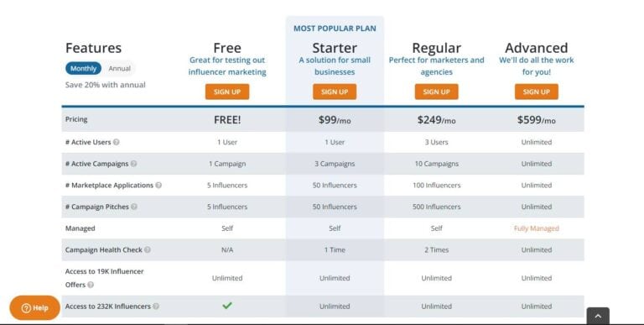This screenshot has height=325, width=644.
Task: Sign up for the Starter plan
Action: point(335,92)
